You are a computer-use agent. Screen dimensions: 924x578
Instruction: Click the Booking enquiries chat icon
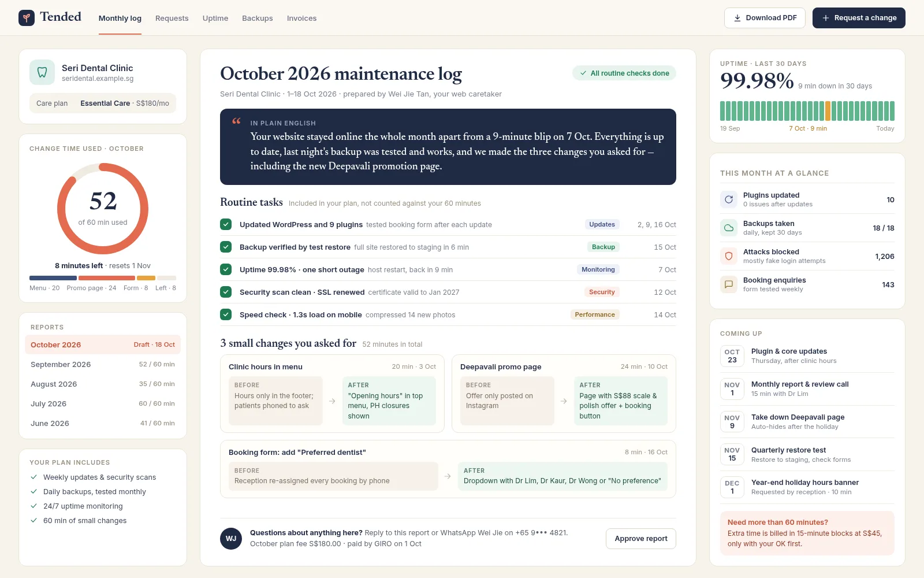(729, 284)
